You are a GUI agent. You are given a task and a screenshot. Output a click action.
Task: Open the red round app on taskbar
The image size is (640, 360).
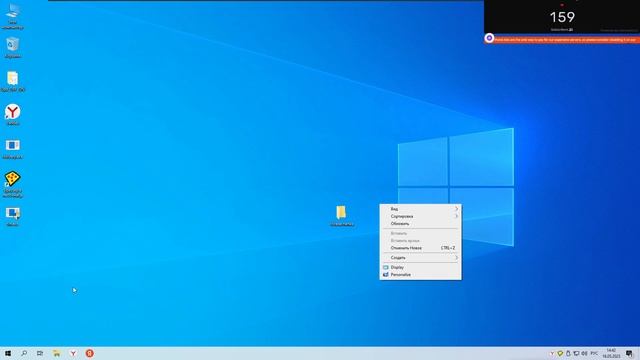click(89, 353)
